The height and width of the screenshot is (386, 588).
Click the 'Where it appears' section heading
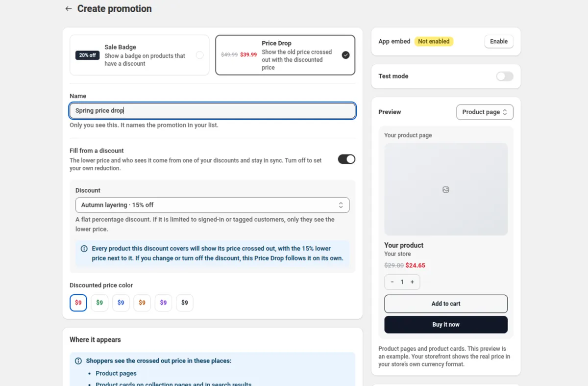click(x=95, y=340)
